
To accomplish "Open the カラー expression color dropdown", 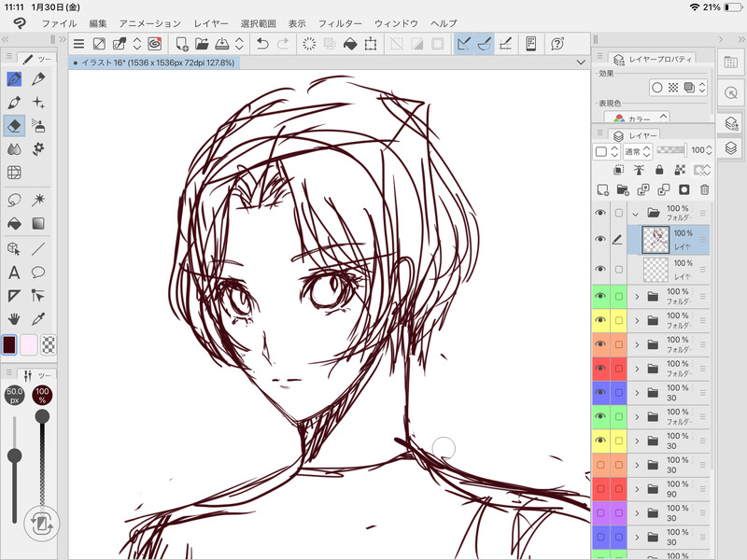I will pyautogui.click(x=638, y=119).
